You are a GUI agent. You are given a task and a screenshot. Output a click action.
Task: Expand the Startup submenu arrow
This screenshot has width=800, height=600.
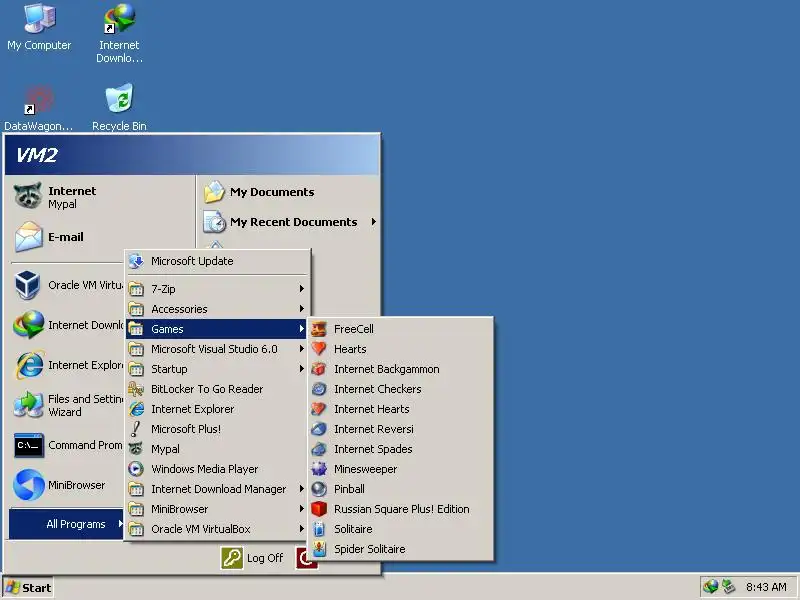[x=302, y=369]
